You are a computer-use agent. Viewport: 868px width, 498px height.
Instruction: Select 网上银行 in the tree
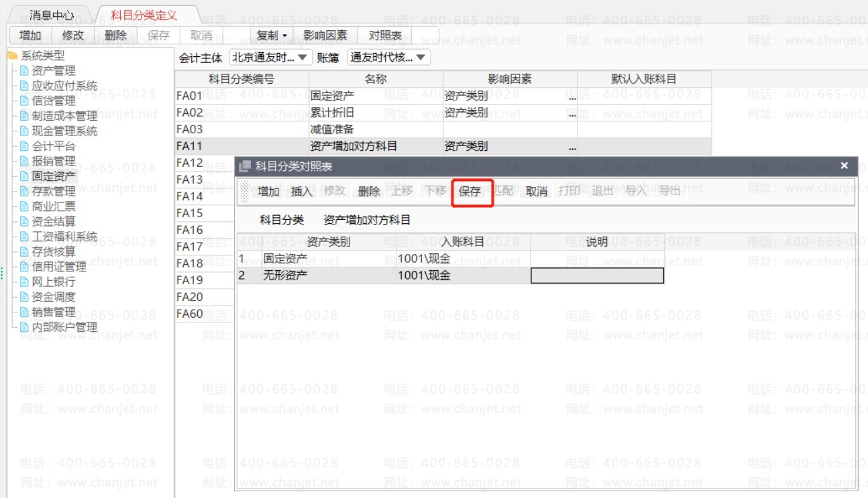(x=54, y=282)
